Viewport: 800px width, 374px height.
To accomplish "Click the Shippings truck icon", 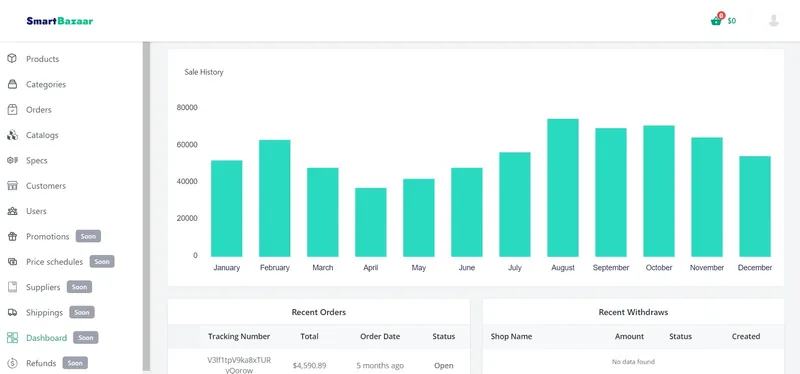I will 12,312.
